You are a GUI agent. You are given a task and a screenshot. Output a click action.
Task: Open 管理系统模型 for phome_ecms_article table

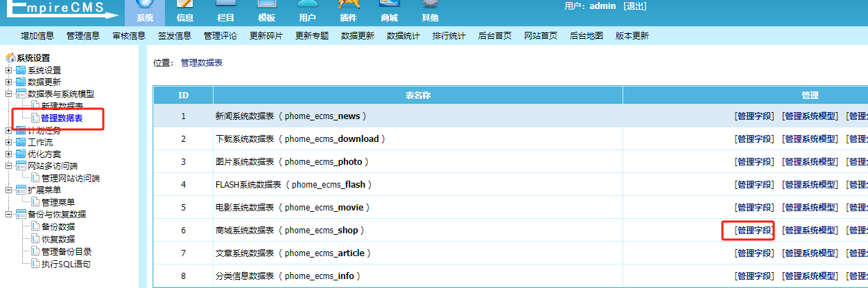point(810,253)
